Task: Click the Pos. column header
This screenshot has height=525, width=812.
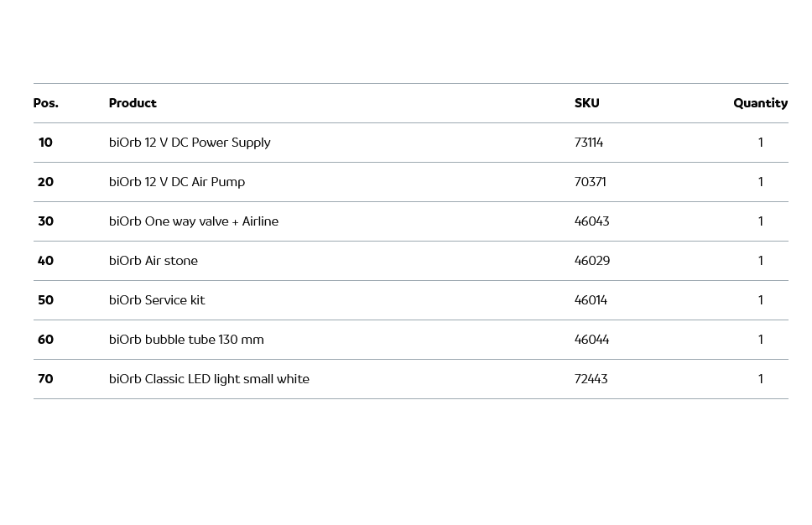Action: tap(45, 103)
